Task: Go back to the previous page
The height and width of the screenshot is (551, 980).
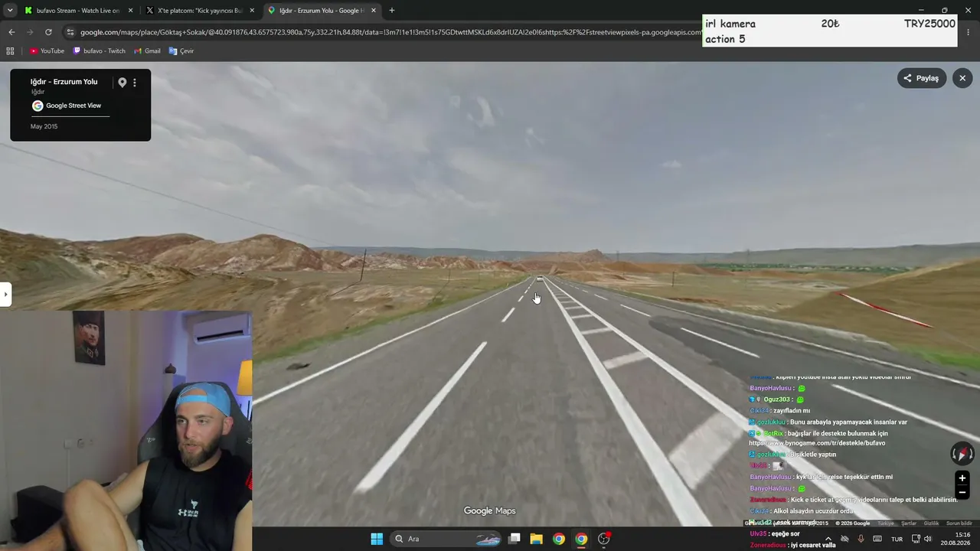Action: 11,32
